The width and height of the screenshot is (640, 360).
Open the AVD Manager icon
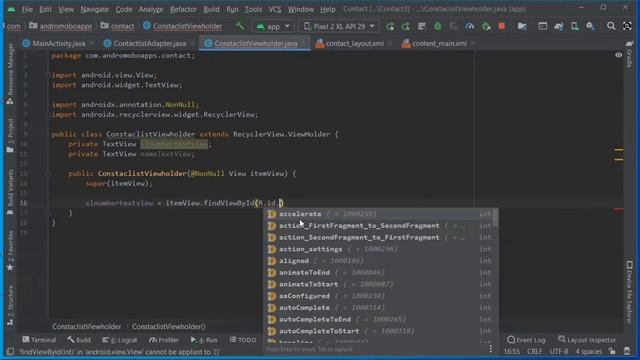[x=575, y=27]
